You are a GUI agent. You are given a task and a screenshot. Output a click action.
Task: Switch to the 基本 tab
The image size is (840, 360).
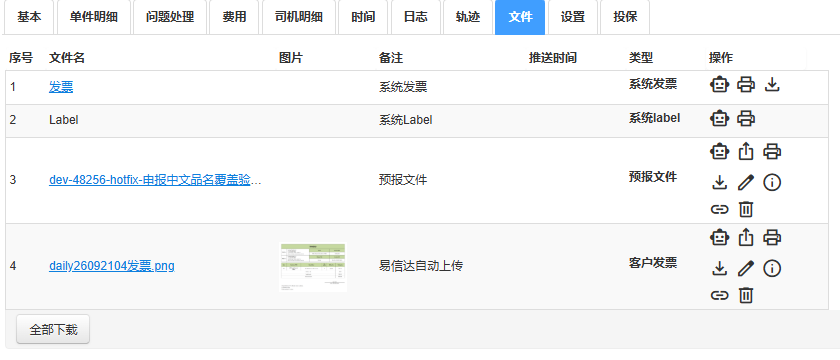pos(29,17)
